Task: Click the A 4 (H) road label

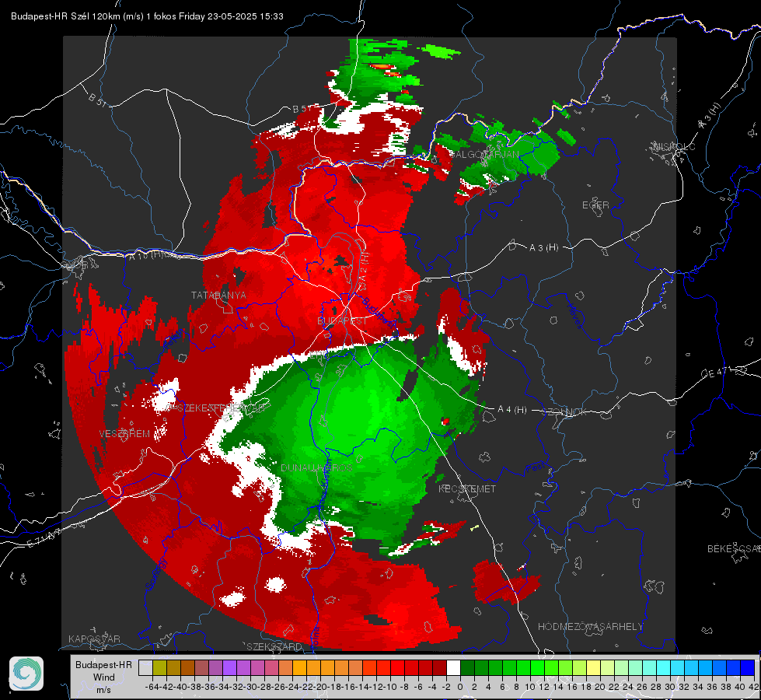Action: coord(512,410)
